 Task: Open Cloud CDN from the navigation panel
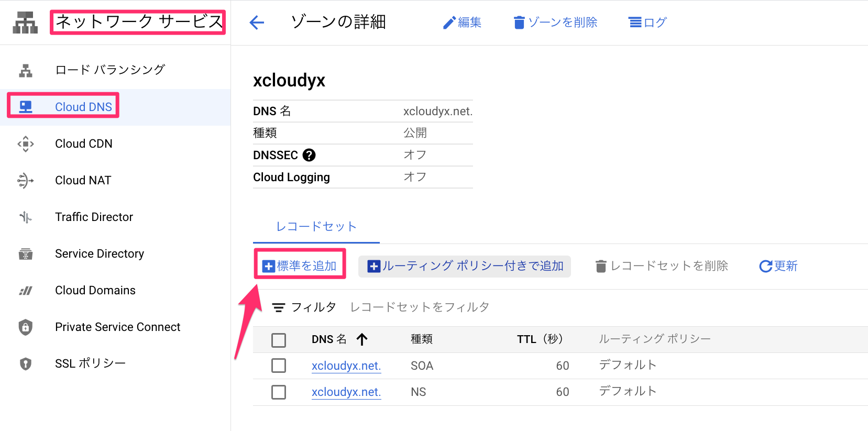click(84, 143)
